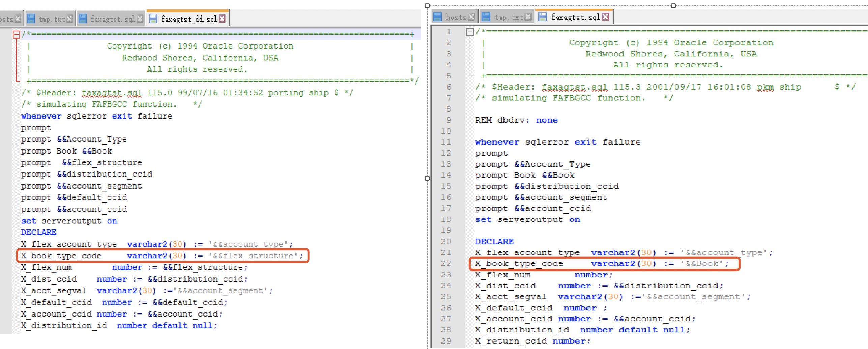Click 'X_flex_num number;' line on line 23

coord(544,275)
